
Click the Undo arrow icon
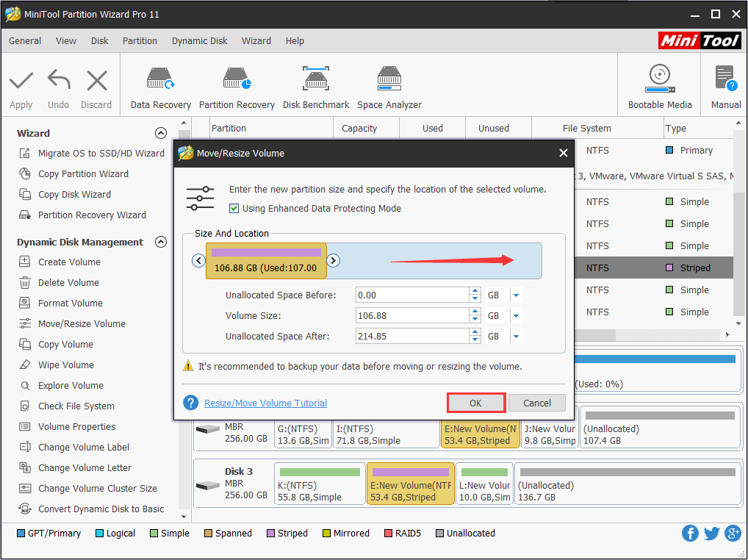59,79
